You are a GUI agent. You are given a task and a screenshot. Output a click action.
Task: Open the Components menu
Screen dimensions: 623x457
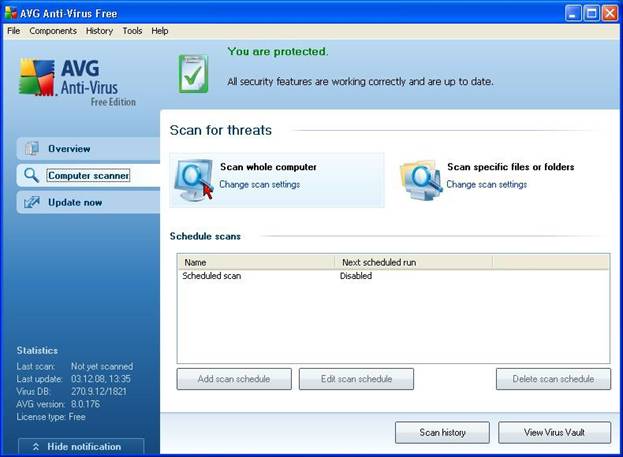click(53, 31)
